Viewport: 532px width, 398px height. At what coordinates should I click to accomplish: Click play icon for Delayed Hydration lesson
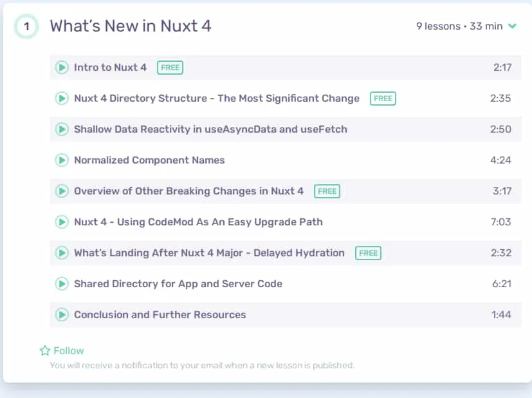[62, 252]
